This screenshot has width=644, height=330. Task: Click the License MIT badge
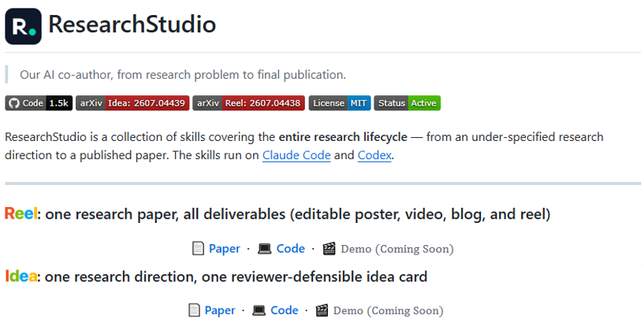340,103
